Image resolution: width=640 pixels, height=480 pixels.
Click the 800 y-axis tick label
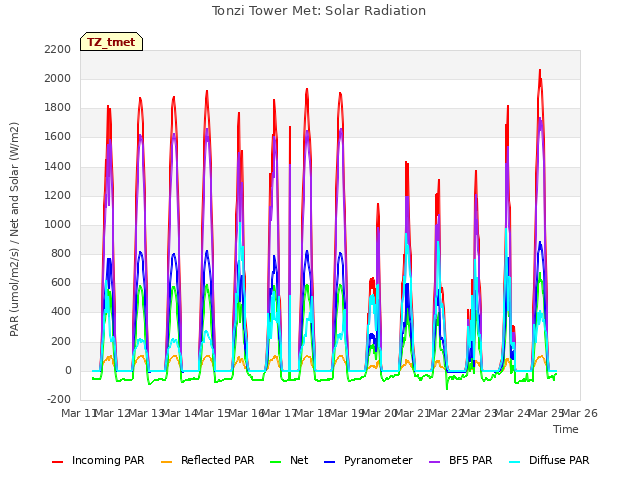[x=61, y=253]
